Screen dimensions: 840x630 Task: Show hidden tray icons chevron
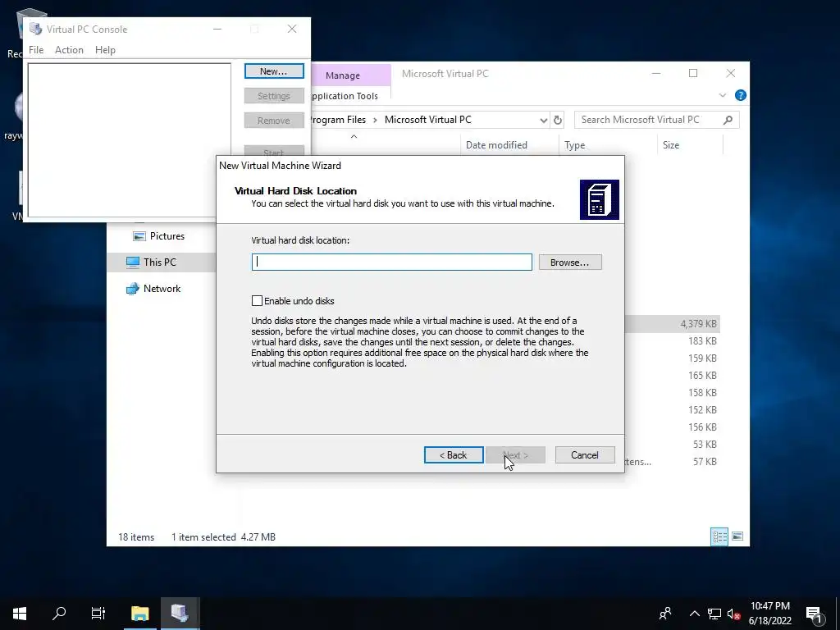click(x=694, y=614)
